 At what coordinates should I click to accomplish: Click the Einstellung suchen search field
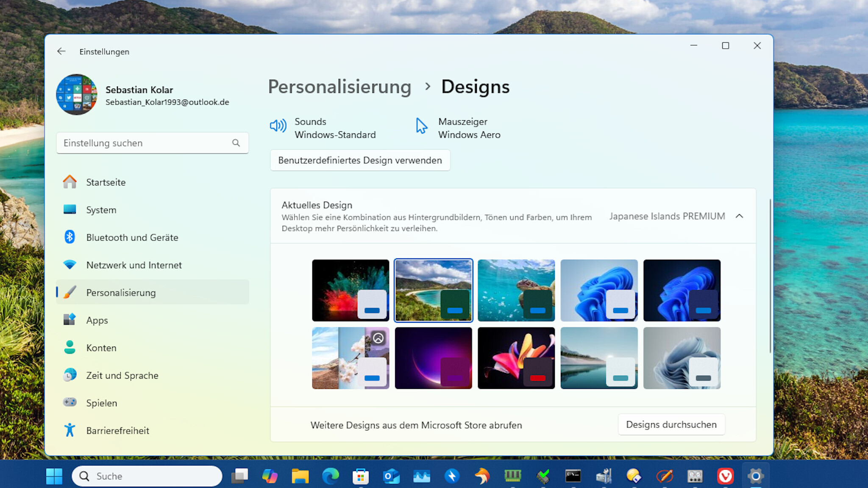click(x=152, y=143)
